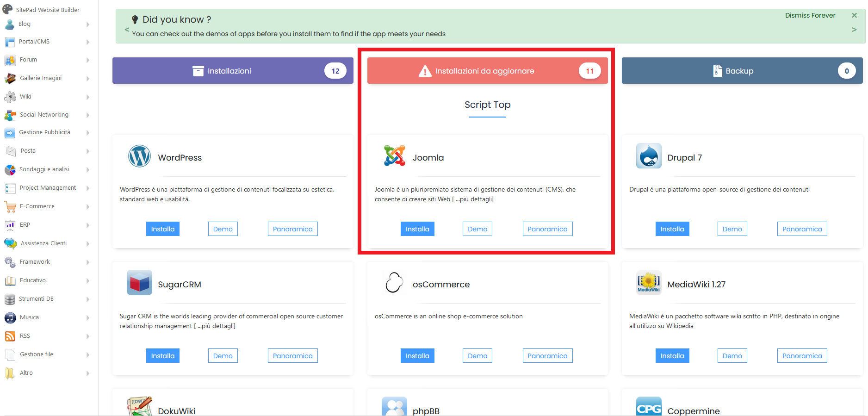Select the E-Commerce shopping cart icon
The height and width of the screenshot is (416, 868).
click(10, 207)
